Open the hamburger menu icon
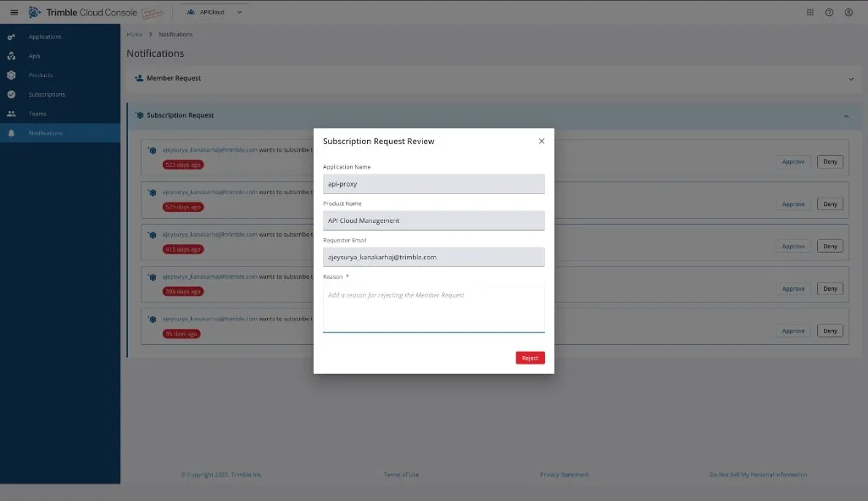Viewport: 868px width, 501px height. tap(14, 12)
